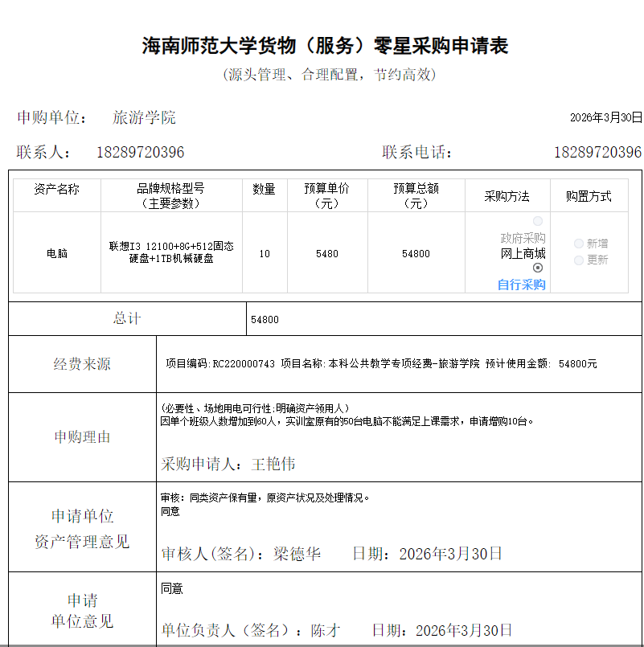Click the quantity value 10
Image resolution: width=644 pixels, height=647 pixels.
(x=265, y=253)
